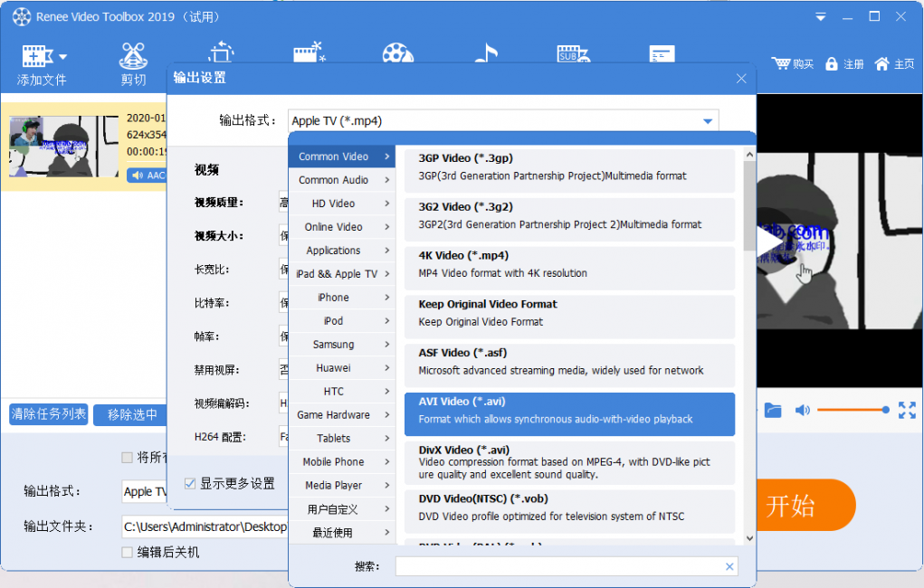Click the orange 开始 start button

(805, 505)
